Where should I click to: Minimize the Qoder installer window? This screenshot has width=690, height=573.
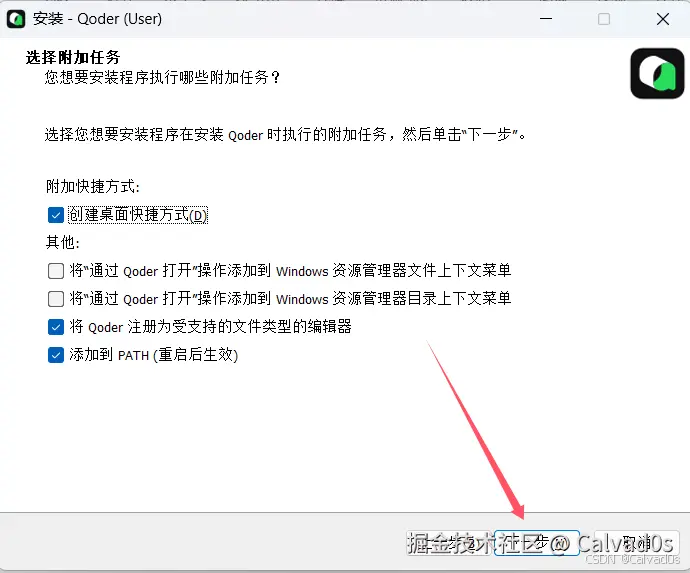546,19
